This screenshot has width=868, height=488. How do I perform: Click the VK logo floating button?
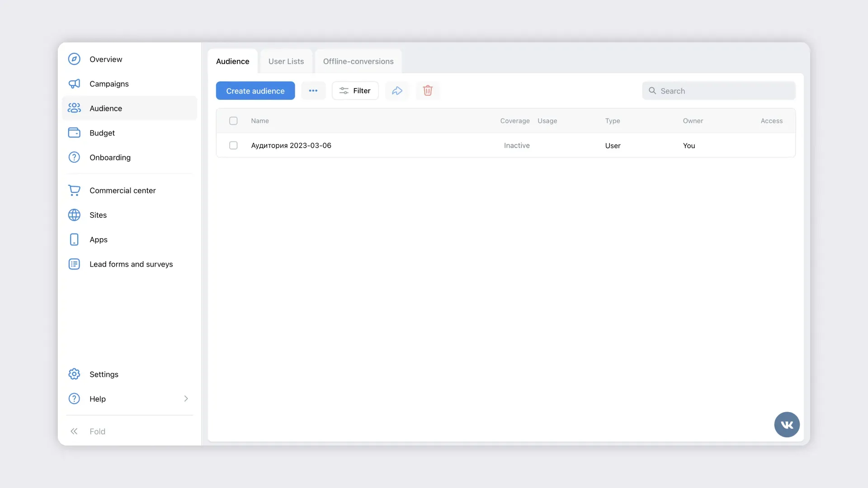787,425
